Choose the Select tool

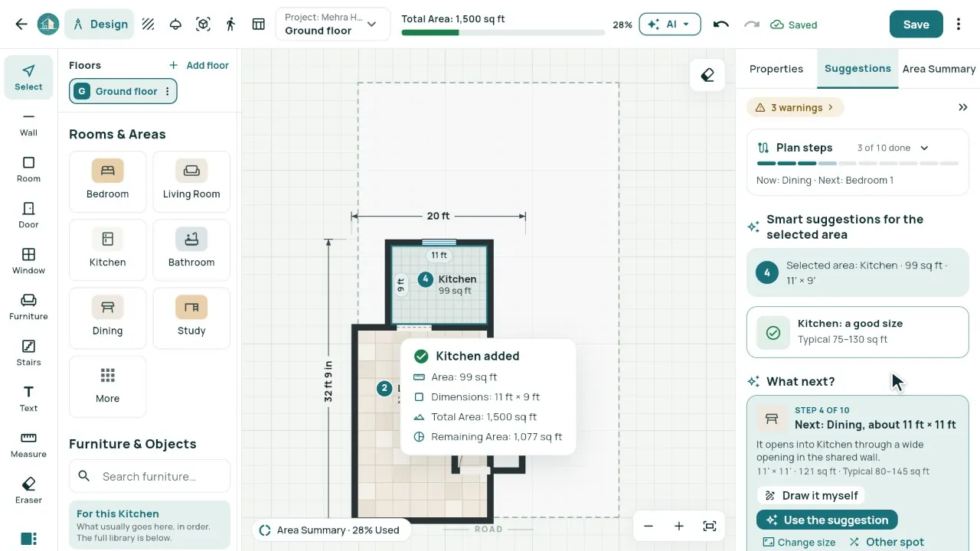click(28, 77)
